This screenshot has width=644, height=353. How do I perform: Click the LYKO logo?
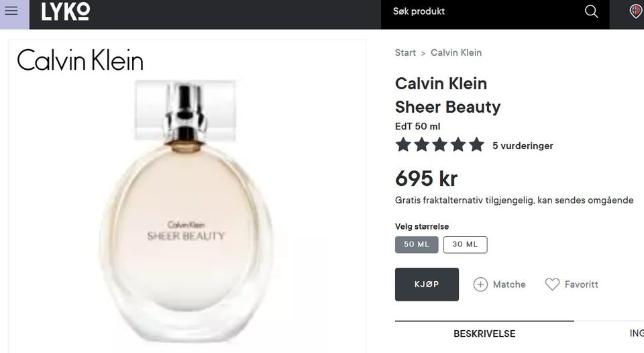pos(66,11)
